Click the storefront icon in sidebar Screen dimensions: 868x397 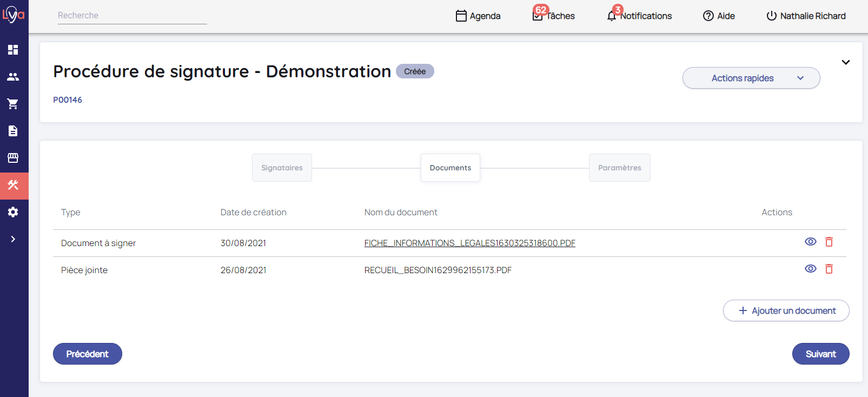13,158
